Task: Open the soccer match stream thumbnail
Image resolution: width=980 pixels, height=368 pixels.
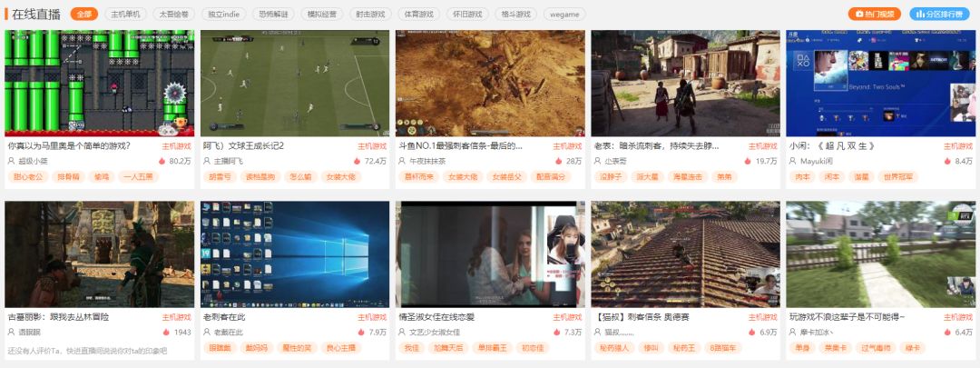Action: [x=295, y=83]
